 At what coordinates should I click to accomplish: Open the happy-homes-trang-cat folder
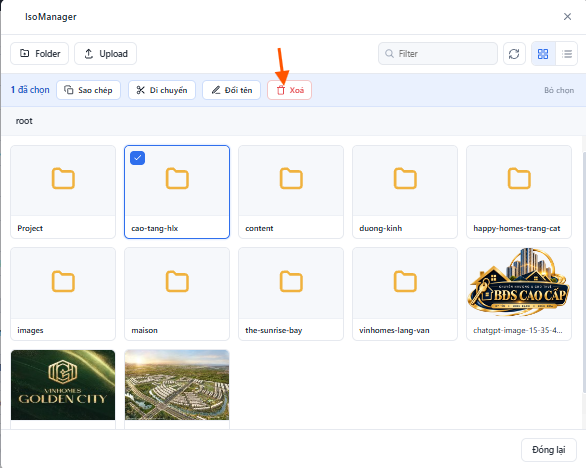[x=519, y=192]
